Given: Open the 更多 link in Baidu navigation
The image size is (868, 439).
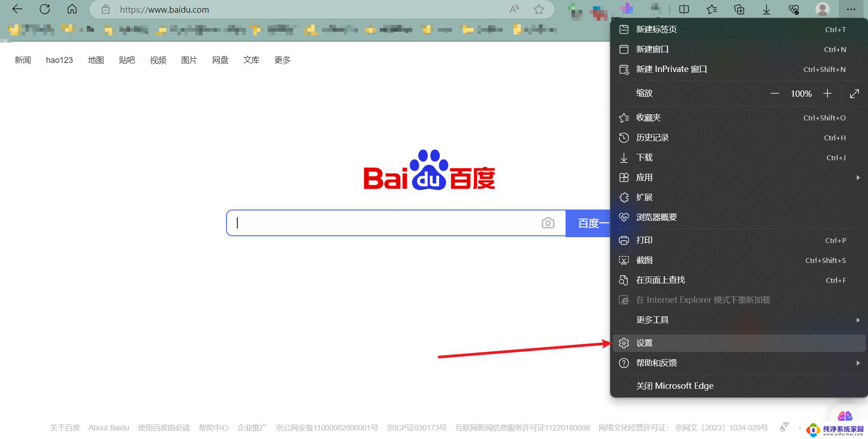Looking at the screenshot, I should (283, 60).
